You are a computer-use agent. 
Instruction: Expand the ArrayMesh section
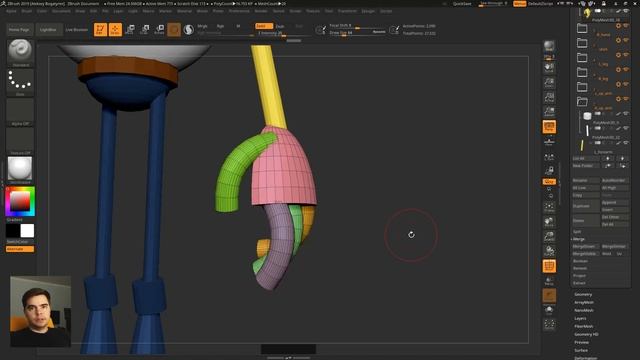pos(584,302)
